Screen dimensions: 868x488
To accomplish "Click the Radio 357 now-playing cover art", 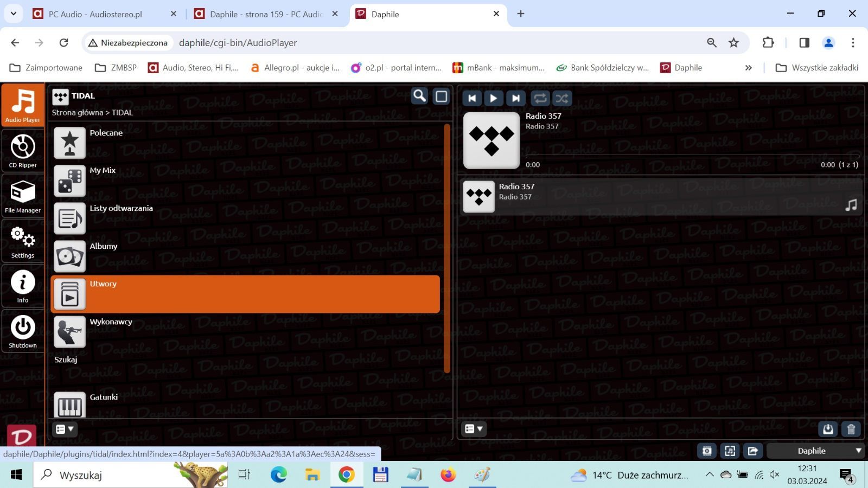I will [x=492, y=140].
